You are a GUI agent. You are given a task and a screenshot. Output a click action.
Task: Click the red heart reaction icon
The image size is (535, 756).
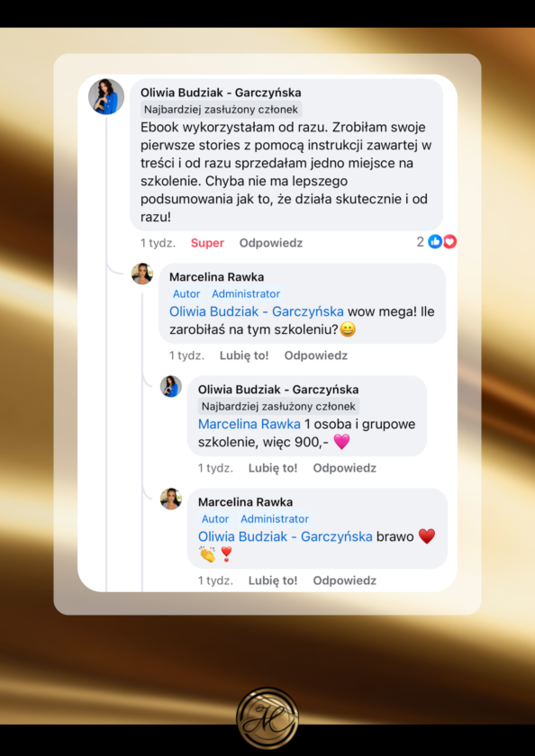[x=449, y=242]
